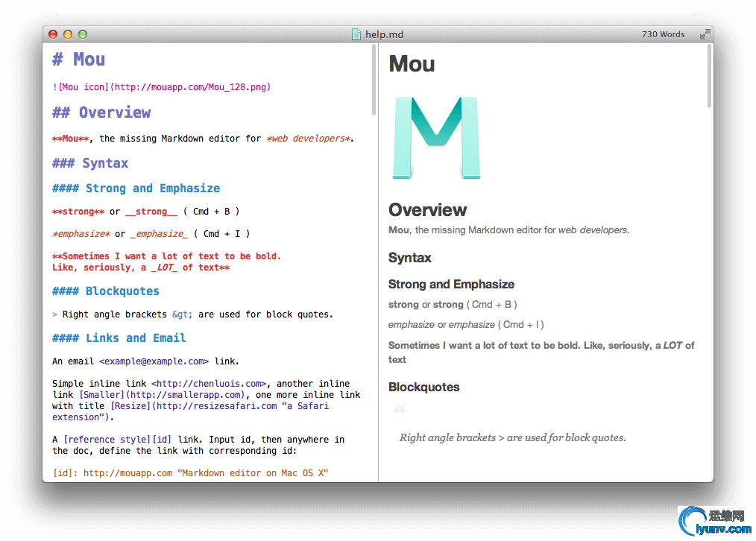Click the help.md document icon in title bar
Screen dimensions: 756x541
pos(356,34)
